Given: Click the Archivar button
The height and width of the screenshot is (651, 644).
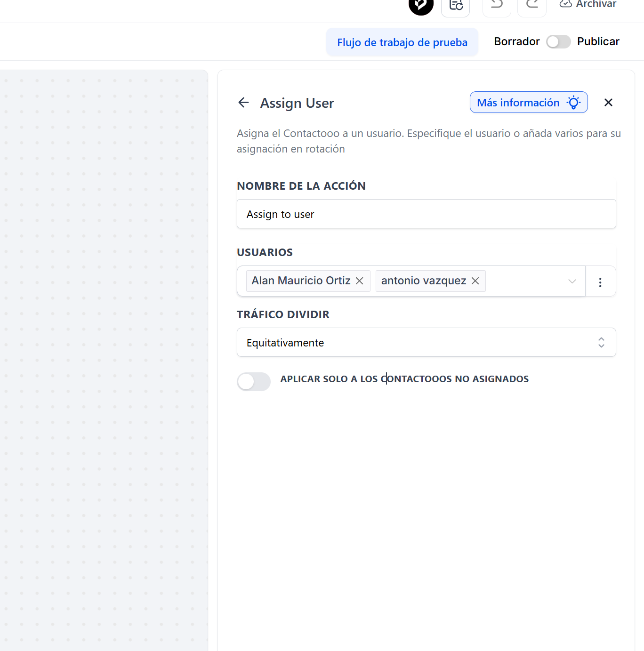Looking at the screenshot, I should tap(588, 5).
